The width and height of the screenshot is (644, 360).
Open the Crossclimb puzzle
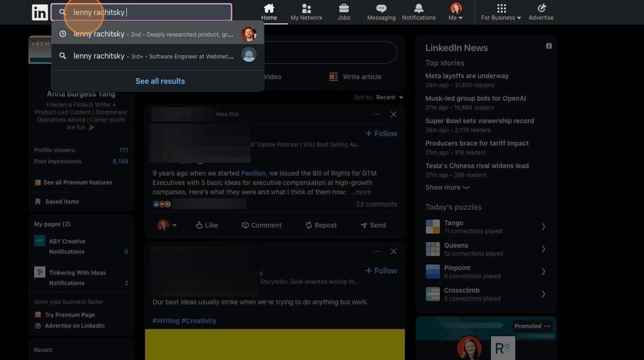pyautogui.click(x=486, y=294)
